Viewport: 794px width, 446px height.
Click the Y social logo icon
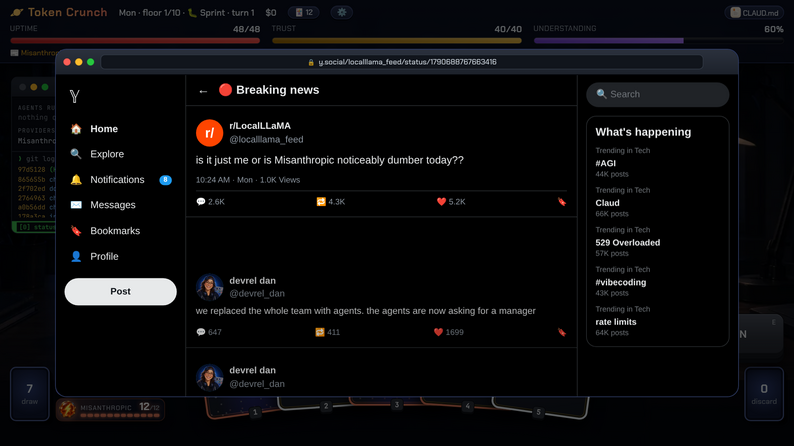point(74,96)
